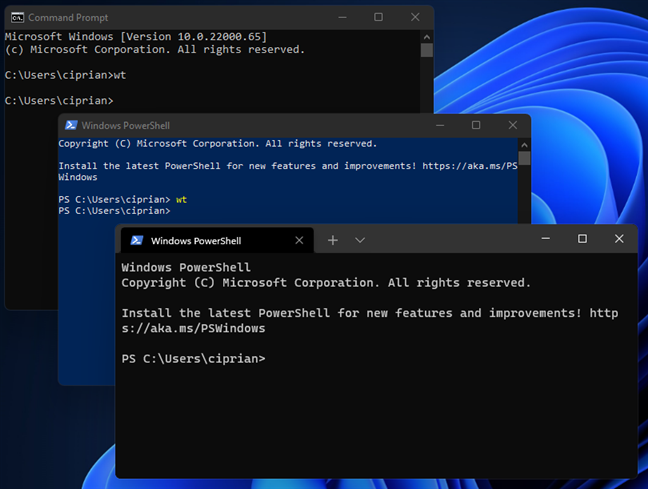
Task: Click the Copyright line in Windows Terminal
Action: (326, 283)
